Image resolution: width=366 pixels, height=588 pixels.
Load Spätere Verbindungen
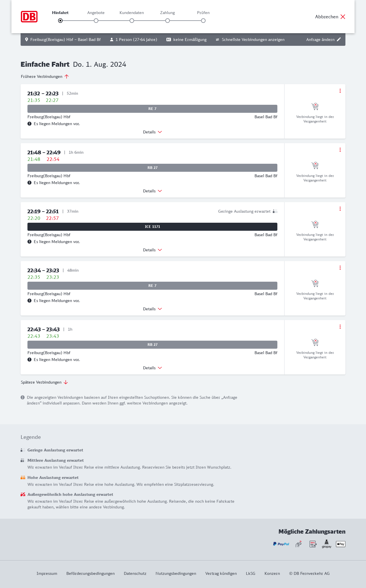point(44,382)
